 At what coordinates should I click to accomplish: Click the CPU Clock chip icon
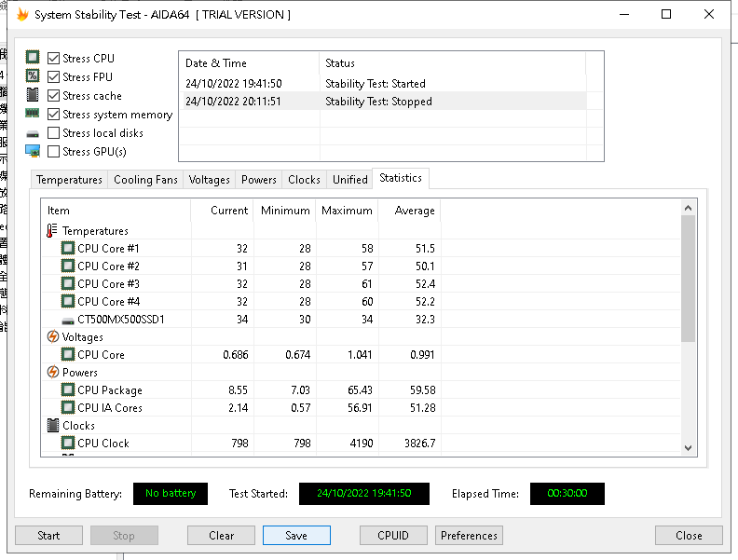68,443
